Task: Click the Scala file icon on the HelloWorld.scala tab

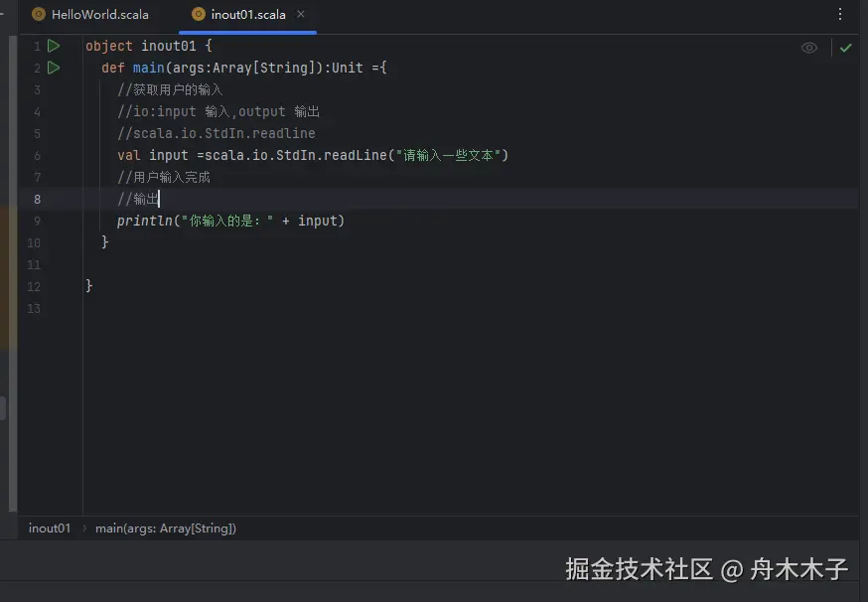Action: click(x=39, y=15)
